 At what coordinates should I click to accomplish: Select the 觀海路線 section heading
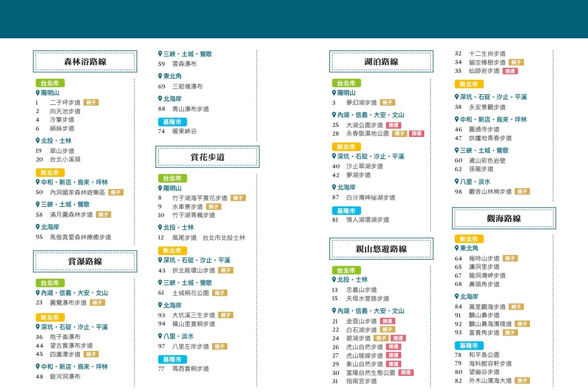pyautogui.click(x=504, y=218)
